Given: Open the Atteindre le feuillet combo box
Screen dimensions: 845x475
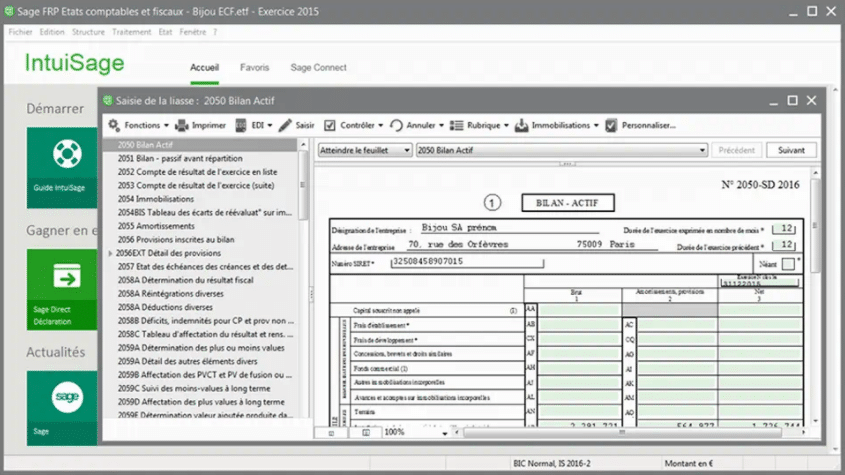Looking at the screenshot, I should point(365,150).
